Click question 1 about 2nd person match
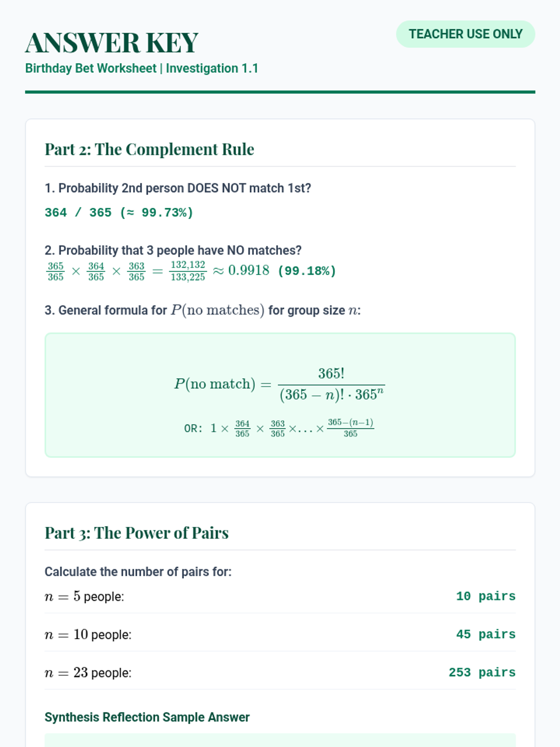Screen dimensions: 560x747 pos(178,188)
